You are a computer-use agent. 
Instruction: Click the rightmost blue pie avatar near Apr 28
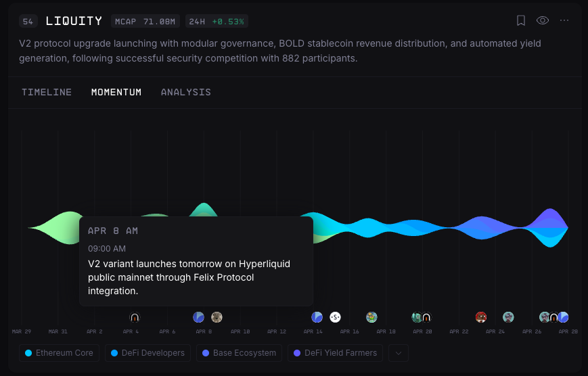click(563, 317)
